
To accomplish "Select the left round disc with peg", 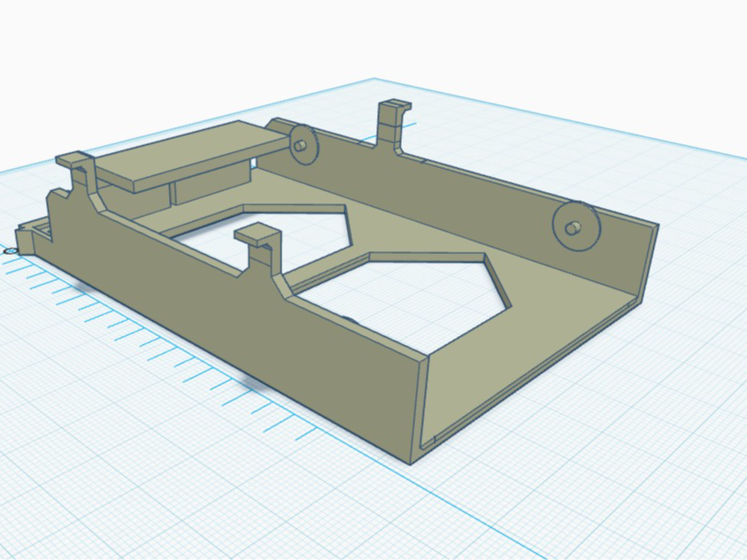I will coord(304,144).
